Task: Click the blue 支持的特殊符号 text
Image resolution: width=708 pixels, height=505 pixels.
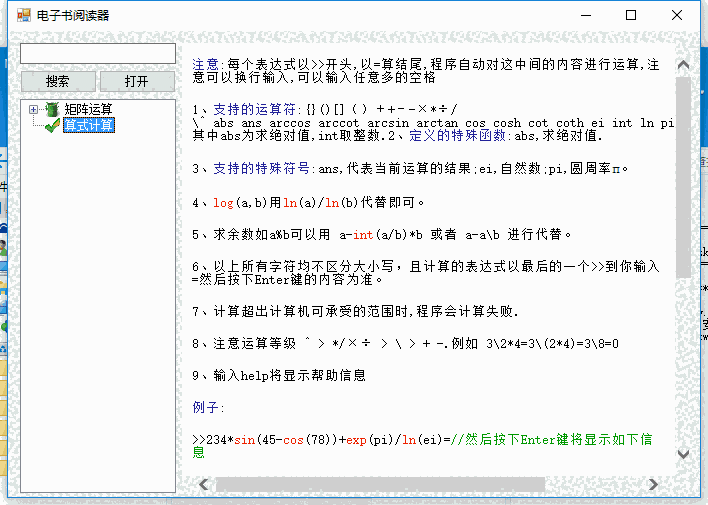Action: [261, 168]
